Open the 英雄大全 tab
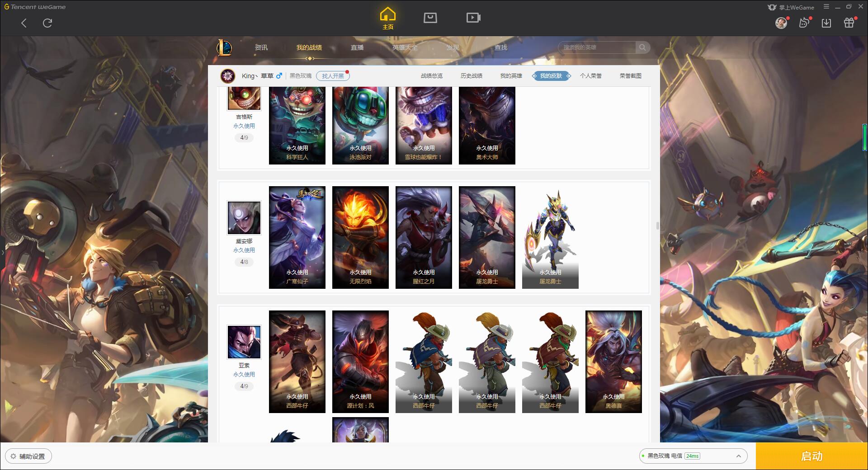Image resolution: width=868 pixels, height=470 pixels. click(405, 47)
